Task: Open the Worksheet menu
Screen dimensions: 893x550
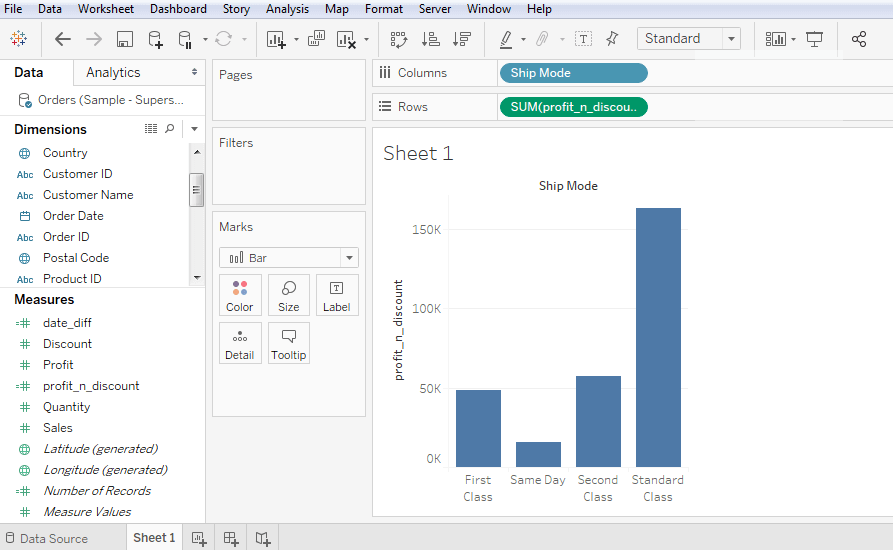Action: pos(106,9)
